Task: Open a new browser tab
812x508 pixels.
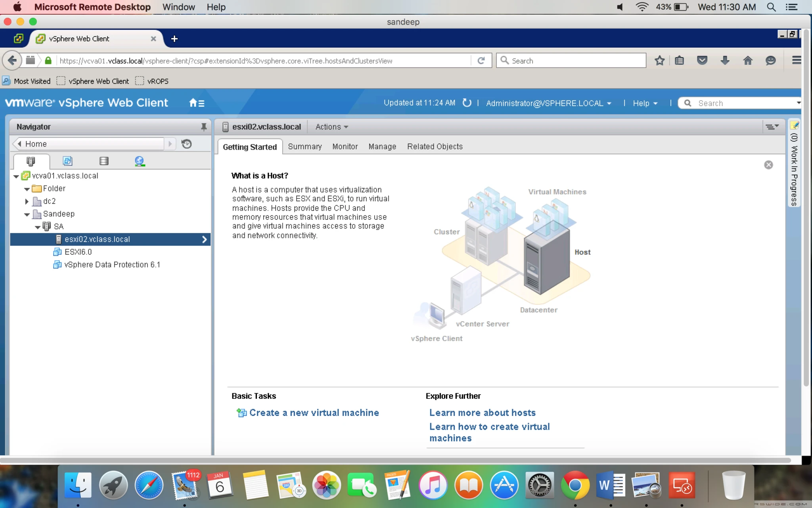Action: coord(174,38)
